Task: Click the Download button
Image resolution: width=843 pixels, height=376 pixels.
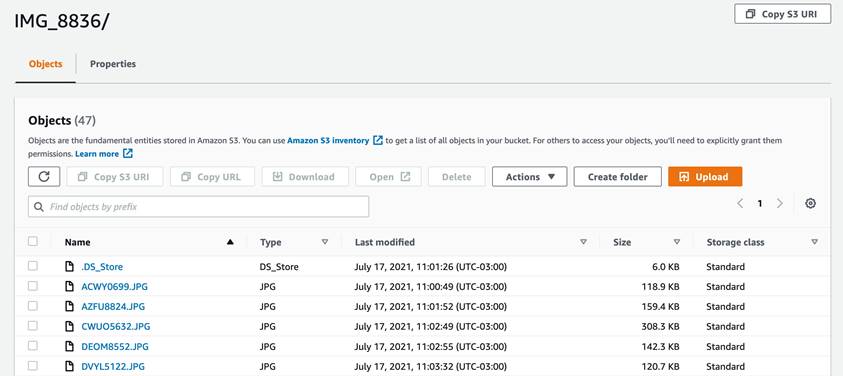Action: point(305,176)
